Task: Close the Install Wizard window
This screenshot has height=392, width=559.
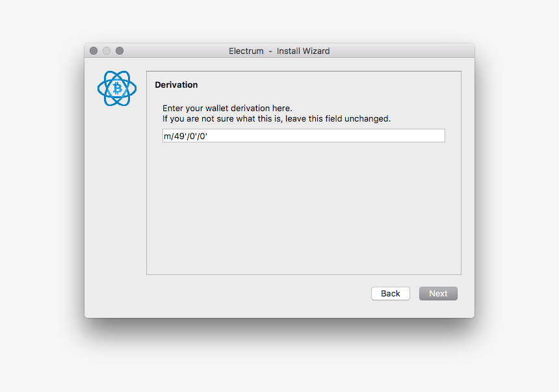Action: 94,51
